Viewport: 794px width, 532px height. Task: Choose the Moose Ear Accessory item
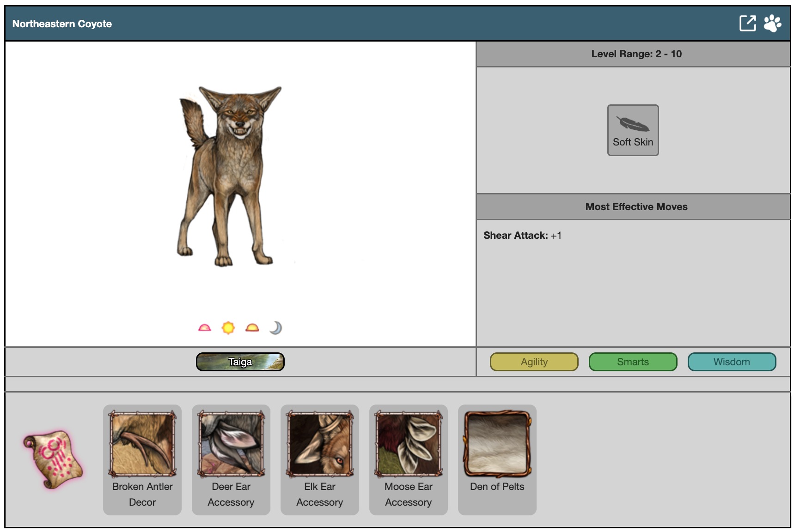(x=409, y=444)
